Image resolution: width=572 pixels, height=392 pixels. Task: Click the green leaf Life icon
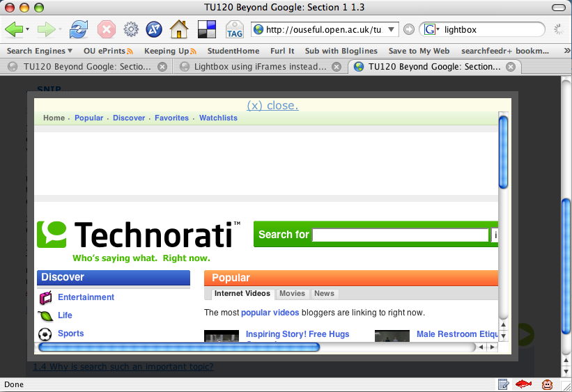pos(45,315)
